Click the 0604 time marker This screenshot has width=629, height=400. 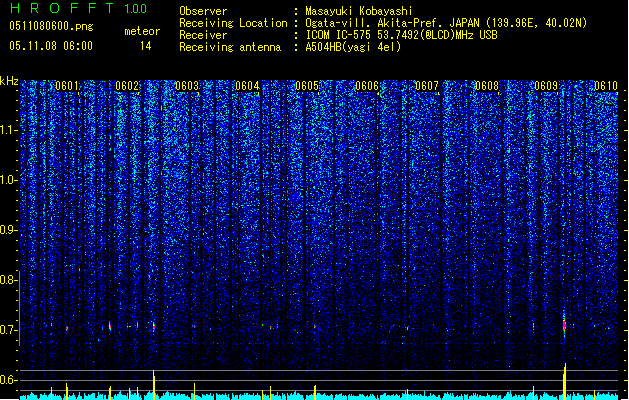coord(247,86)
